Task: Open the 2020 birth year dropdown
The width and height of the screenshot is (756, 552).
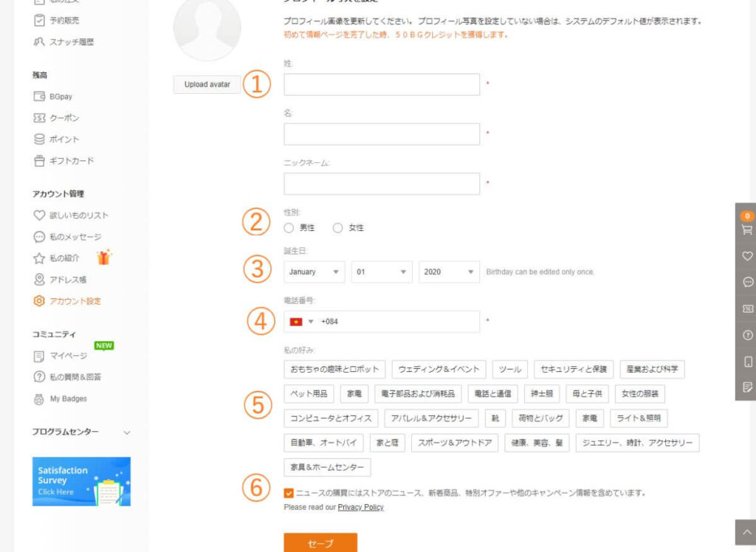Action: pos(449,272)
